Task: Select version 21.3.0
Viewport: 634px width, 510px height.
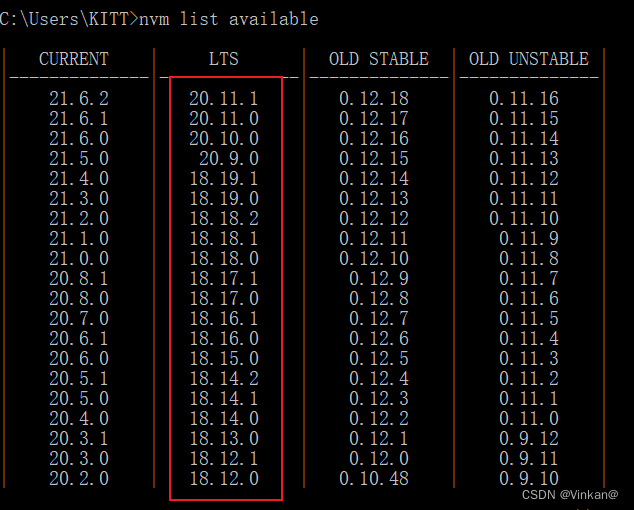Action: click(x=79, y=199)
